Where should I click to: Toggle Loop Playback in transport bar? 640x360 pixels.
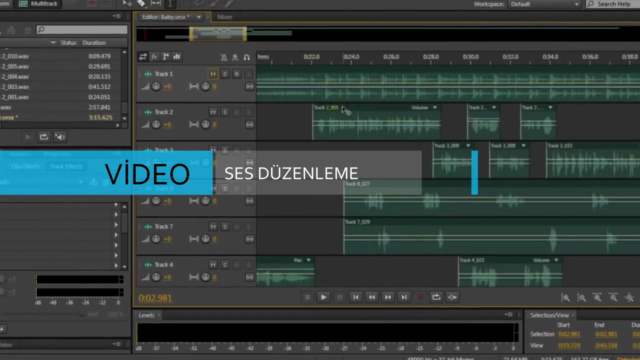436,298
